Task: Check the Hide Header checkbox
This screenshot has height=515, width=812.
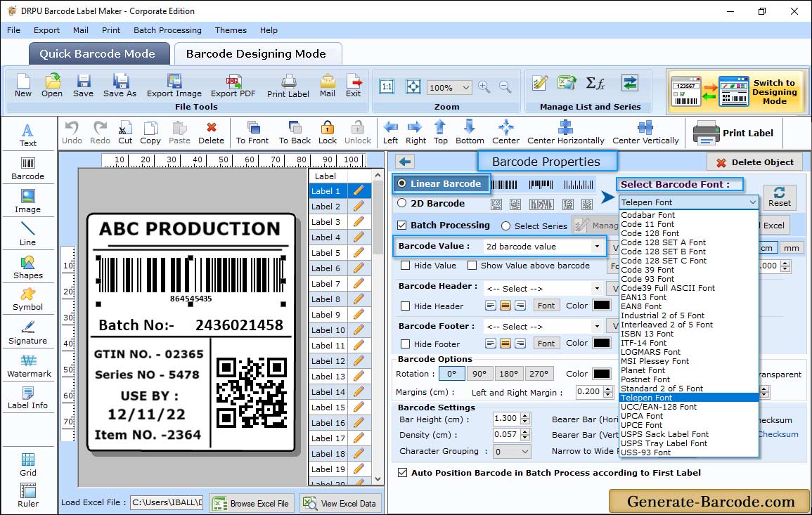Action: pyautogui.click(x=406, y=306)
